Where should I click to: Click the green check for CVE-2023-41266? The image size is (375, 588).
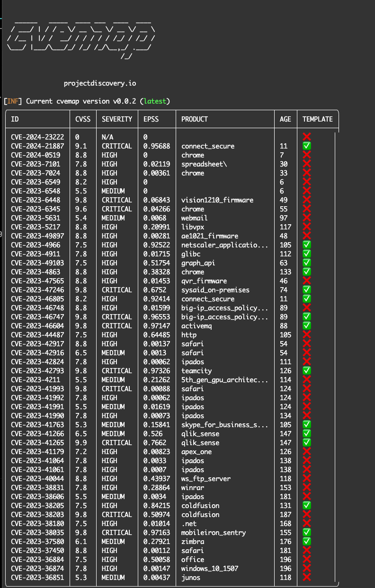[x=307, y=434]
